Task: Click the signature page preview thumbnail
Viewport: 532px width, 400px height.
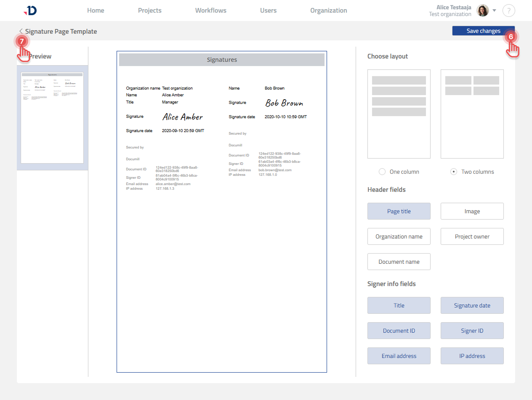Action: point(52,116)
